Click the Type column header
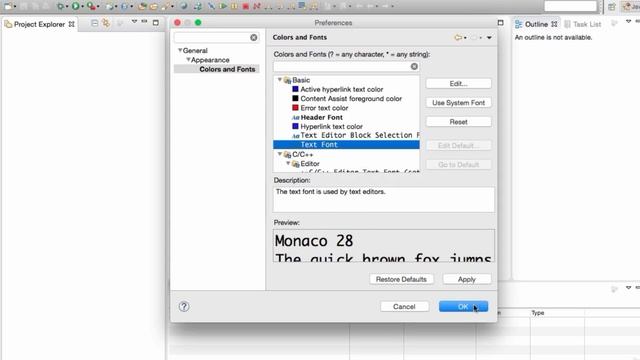 coord(538,313)
